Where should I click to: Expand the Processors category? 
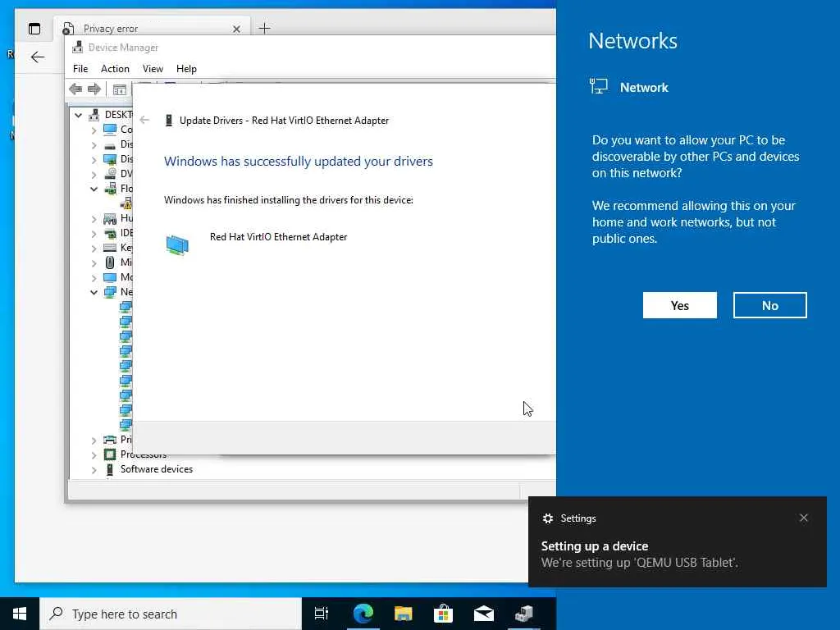(x=94, y=454)
